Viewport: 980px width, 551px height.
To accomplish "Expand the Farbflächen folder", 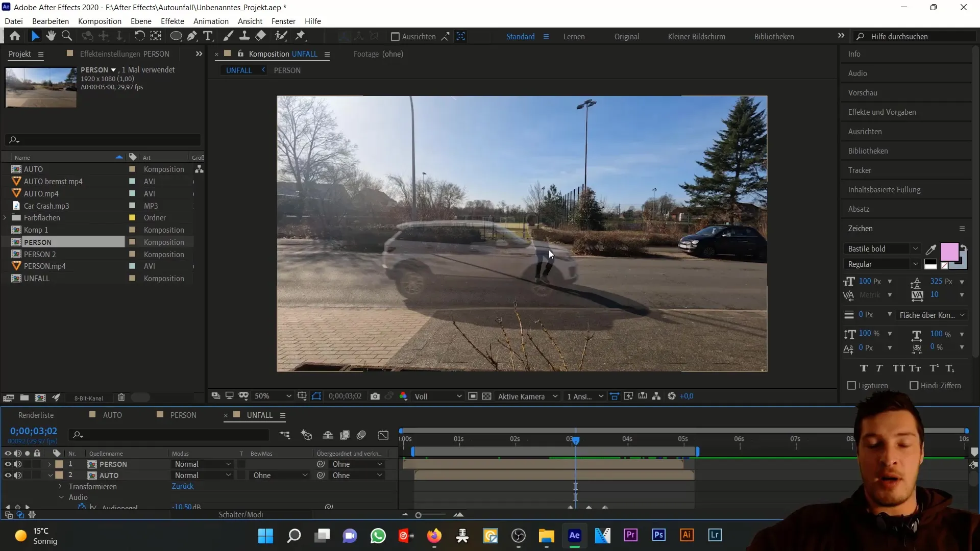I will (5, 218).
